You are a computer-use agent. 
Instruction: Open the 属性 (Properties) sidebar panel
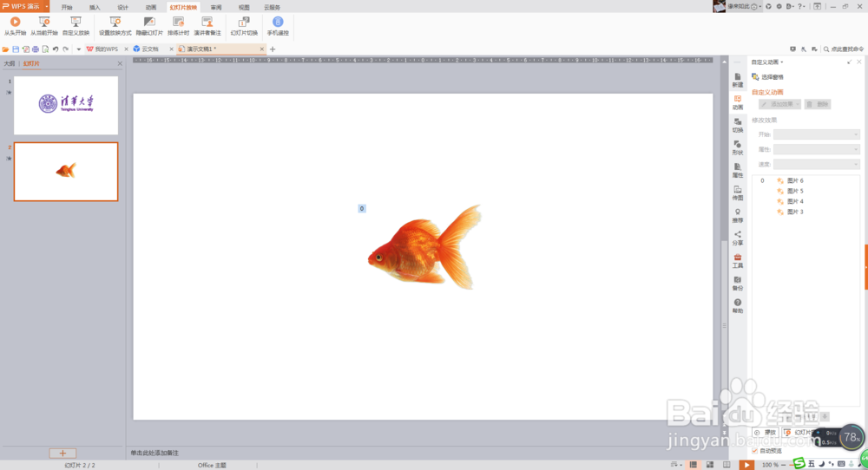737,171
